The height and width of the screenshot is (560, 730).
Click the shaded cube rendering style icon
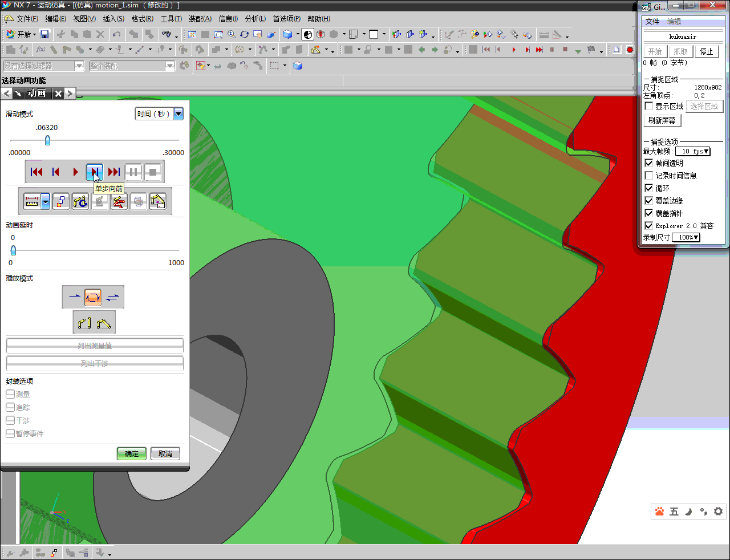click(287, 34)
